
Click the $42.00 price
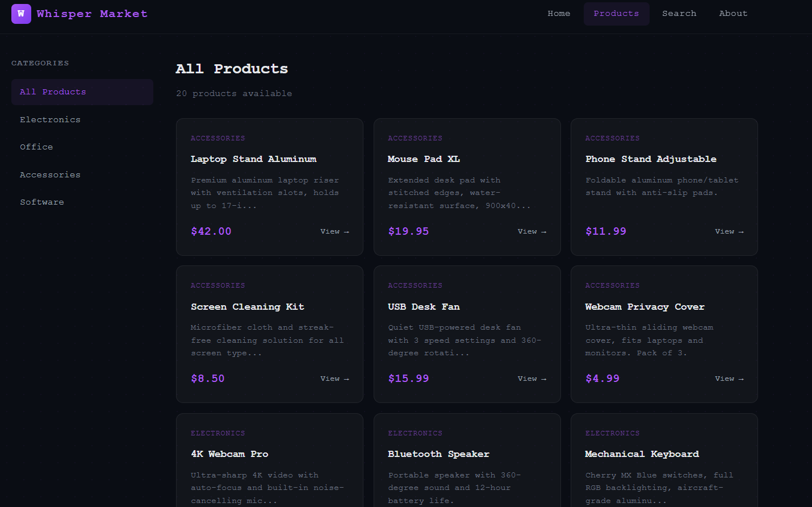point(211,231)
